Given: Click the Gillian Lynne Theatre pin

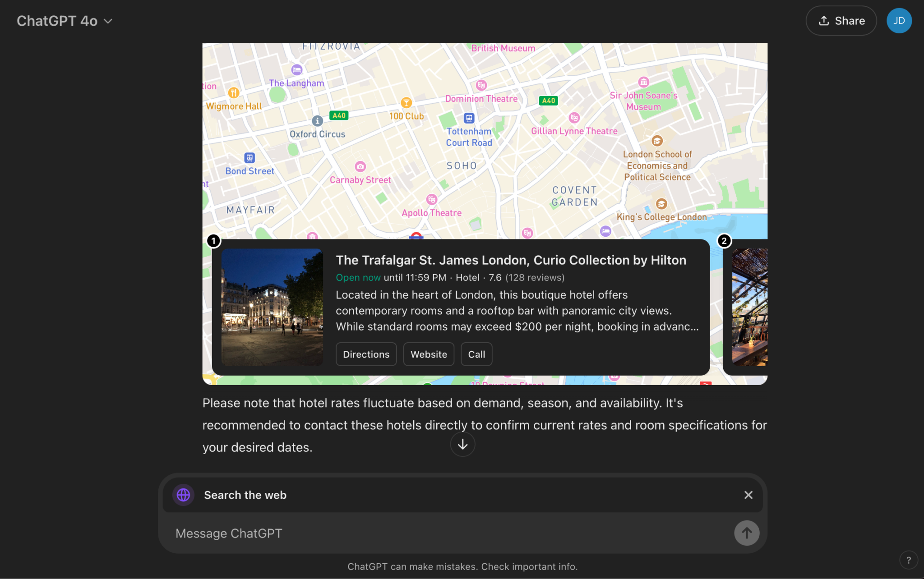Looking at the screenshot, I should tap(574, 118).
